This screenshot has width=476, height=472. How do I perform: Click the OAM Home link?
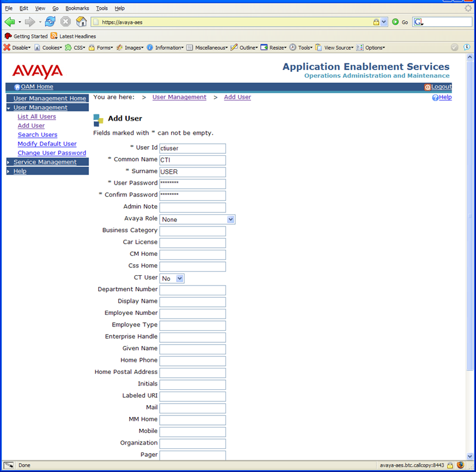pos(37,86)
